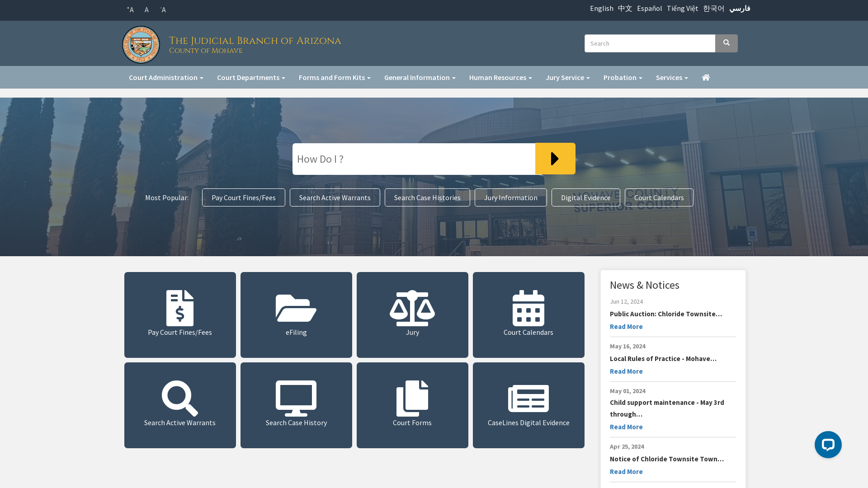Expand the Jury Service dropdown menu
Image resolution: width=868 pixels, height=488 pixels.
(x=567, y=77)
